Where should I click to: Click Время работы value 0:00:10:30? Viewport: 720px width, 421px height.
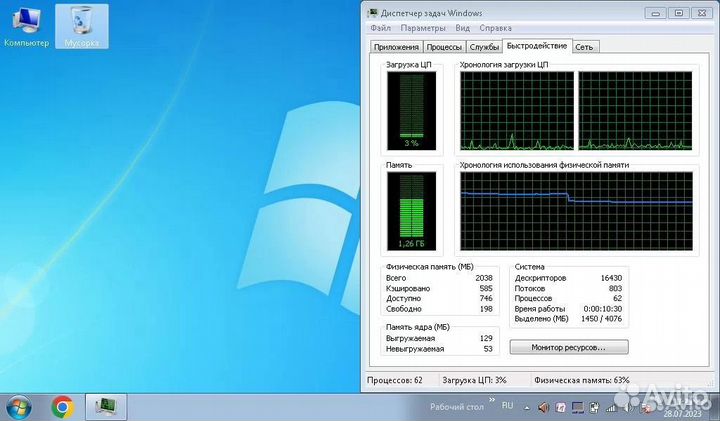click(x=603, y=309)
